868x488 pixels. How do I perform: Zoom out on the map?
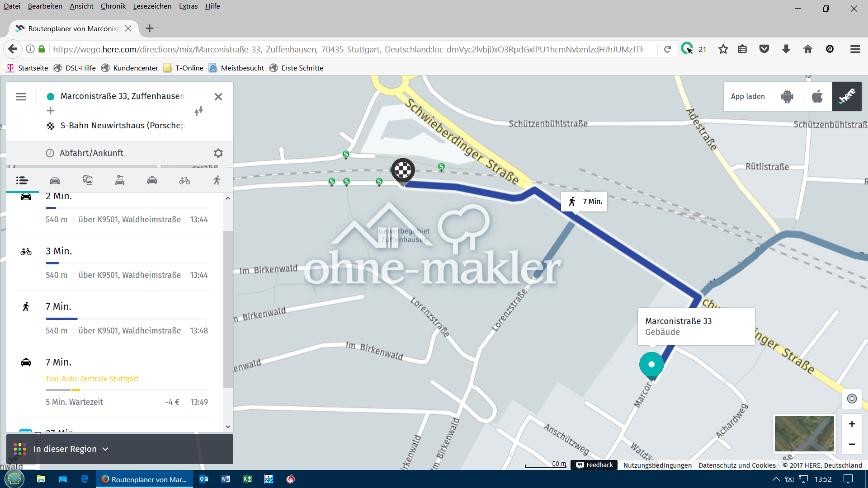852,444
